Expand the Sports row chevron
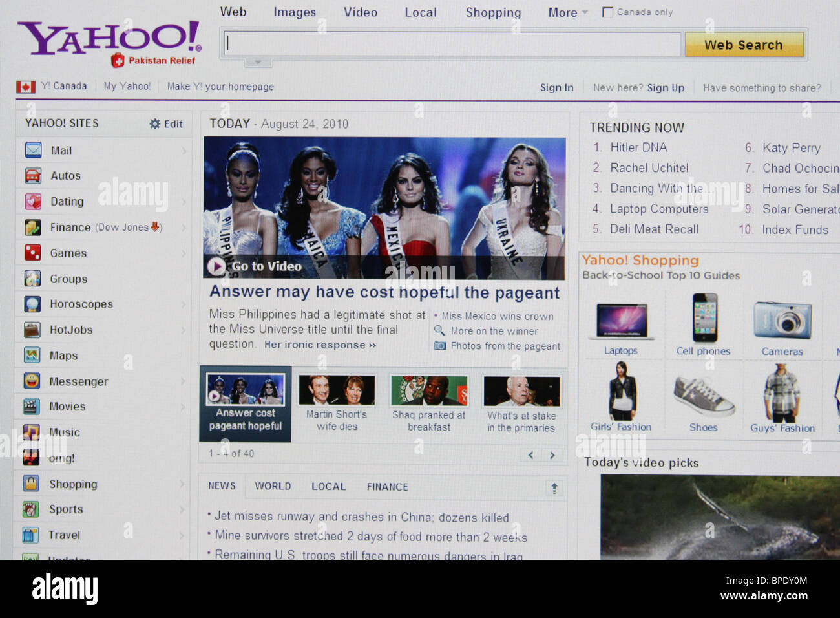The width and height of the screenshot is (840, 618). pos(182,509)
